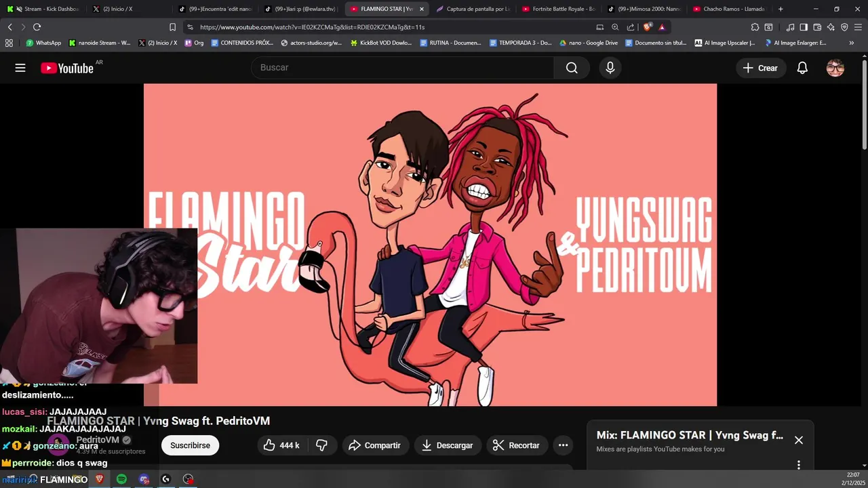Screen dimensions: 868x488
Task: Open the Mix panel options kebab
Action: pyautogui.click(x=799, y=465)
